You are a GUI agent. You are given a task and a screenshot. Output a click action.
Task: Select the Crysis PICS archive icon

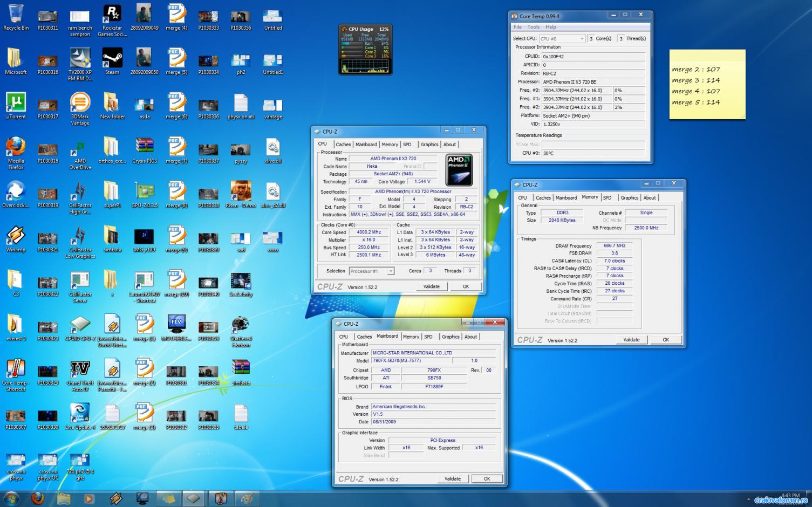144,150
